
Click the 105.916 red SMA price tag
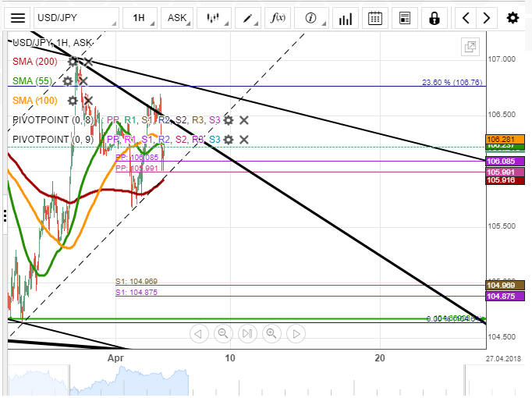point(505,180)
